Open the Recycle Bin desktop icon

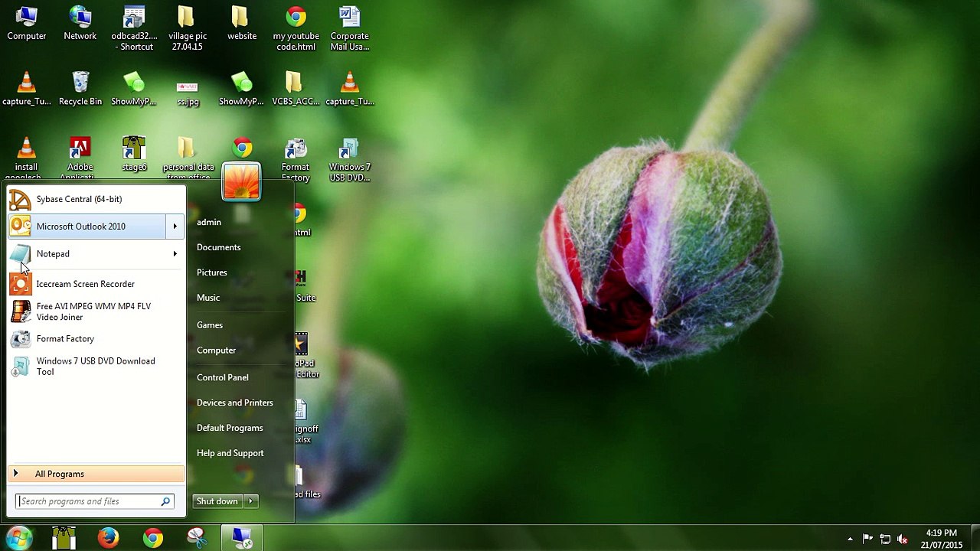pyautogui.click(x=80, y=89)
